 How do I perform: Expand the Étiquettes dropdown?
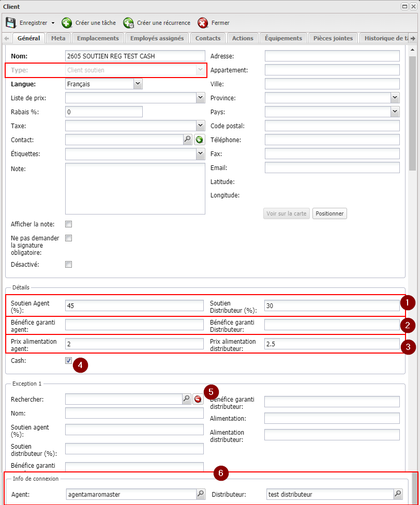201,154
